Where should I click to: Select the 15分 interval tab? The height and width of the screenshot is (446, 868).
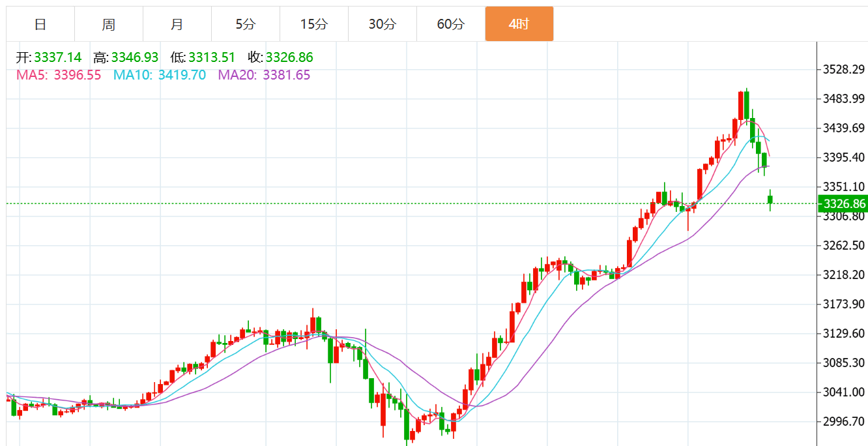[314, 24]
